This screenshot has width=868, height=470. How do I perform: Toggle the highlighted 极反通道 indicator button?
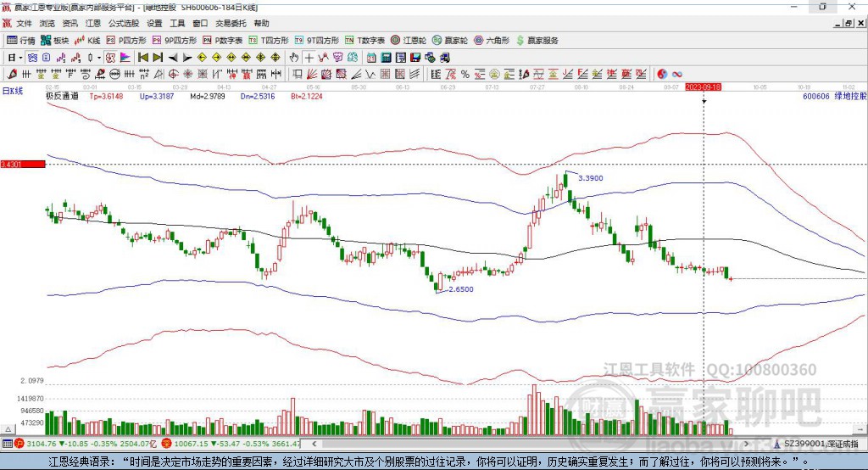[111, 58]
